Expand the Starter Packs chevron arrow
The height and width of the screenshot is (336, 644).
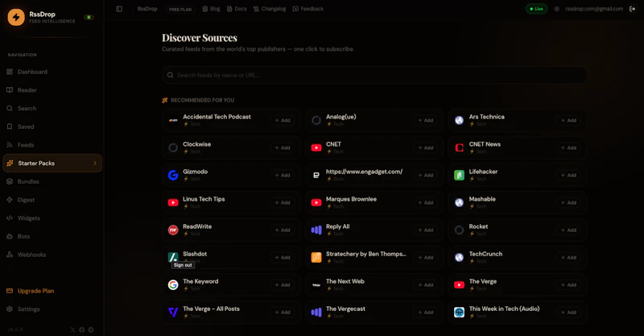tap(95, 164)
